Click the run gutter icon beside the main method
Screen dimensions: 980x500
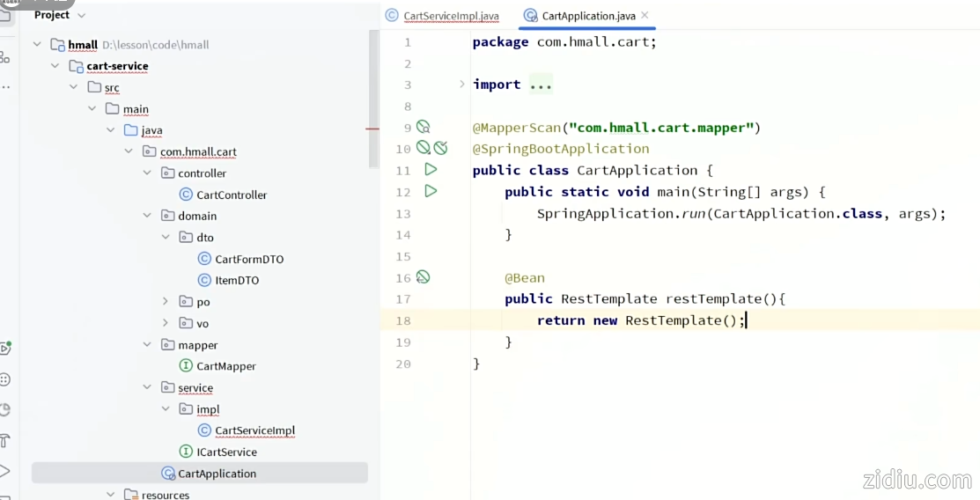pos(431,191)
